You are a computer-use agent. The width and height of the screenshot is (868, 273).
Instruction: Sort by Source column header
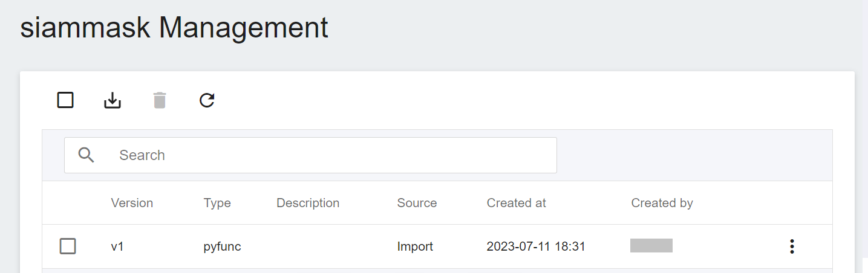417,203
